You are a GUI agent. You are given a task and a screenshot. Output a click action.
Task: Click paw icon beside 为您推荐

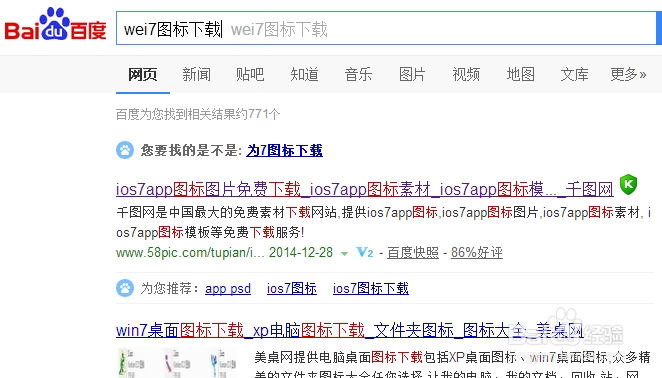[125, 288]
